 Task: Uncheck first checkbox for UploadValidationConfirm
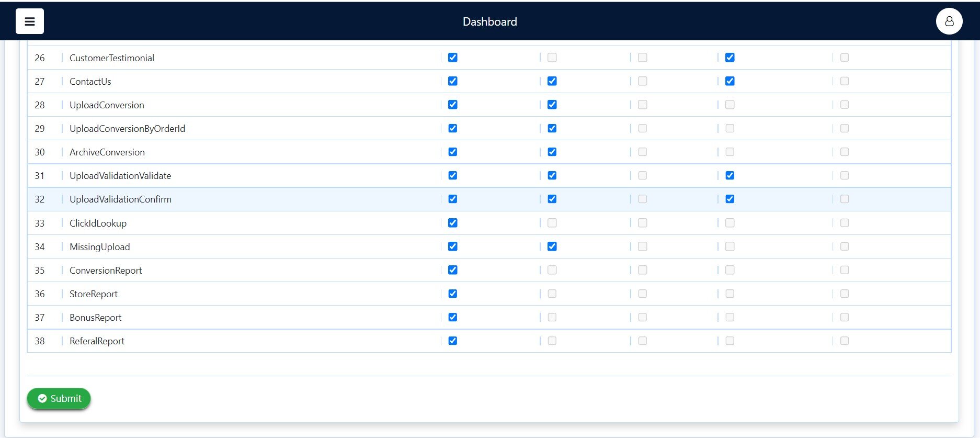(x=453, y=199)
